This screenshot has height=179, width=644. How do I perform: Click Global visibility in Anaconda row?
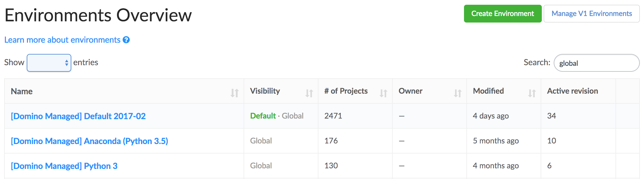[x=261, y=141]
